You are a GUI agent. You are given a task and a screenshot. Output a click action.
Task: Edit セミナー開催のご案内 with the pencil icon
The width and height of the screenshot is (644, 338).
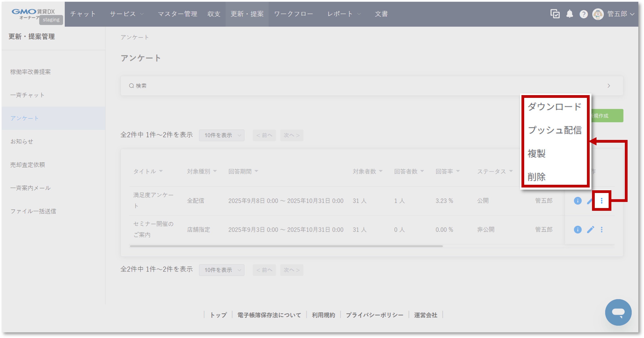pyautogui.click(x=590, y=230)
